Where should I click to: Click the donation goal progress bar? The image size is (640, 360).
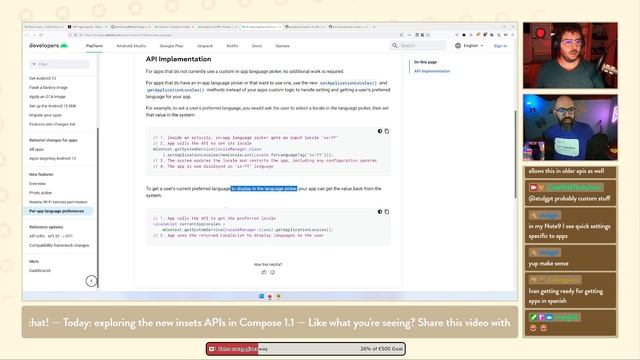(x=306, y=349)
